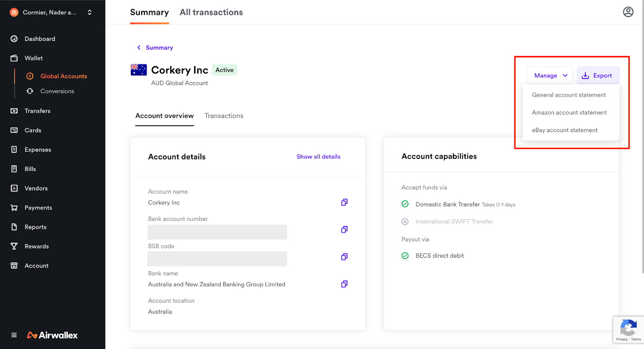Switch to the Transactions tab
The width and height of the screenshot is (644, 349).
coord(224,116)
